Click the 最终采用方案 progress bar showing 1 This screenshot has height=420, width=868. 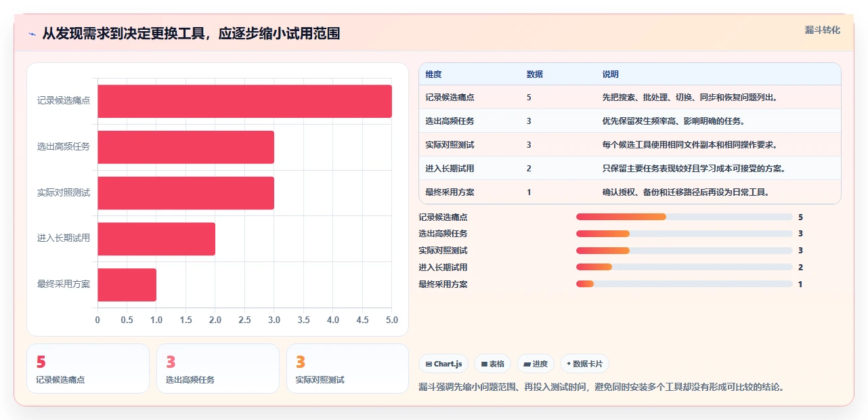click(x=684, y=285)
